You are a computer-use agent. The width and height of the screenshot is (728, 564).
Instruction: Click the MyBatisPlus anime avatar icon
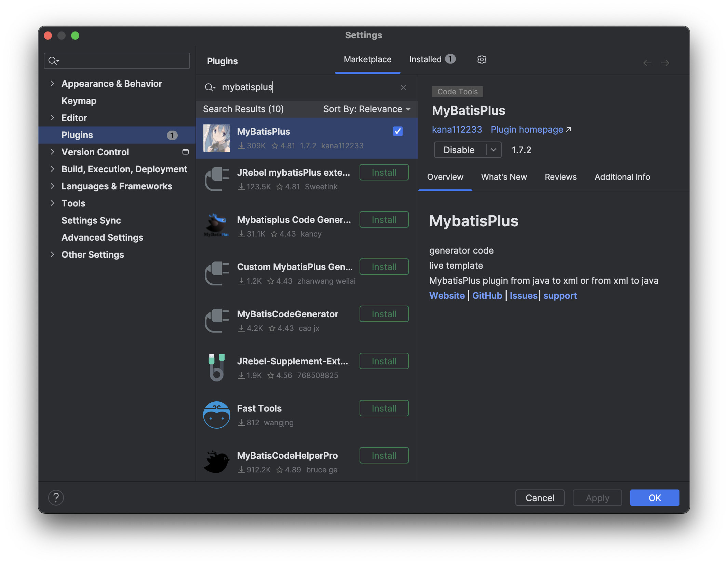tap(217, 138)
